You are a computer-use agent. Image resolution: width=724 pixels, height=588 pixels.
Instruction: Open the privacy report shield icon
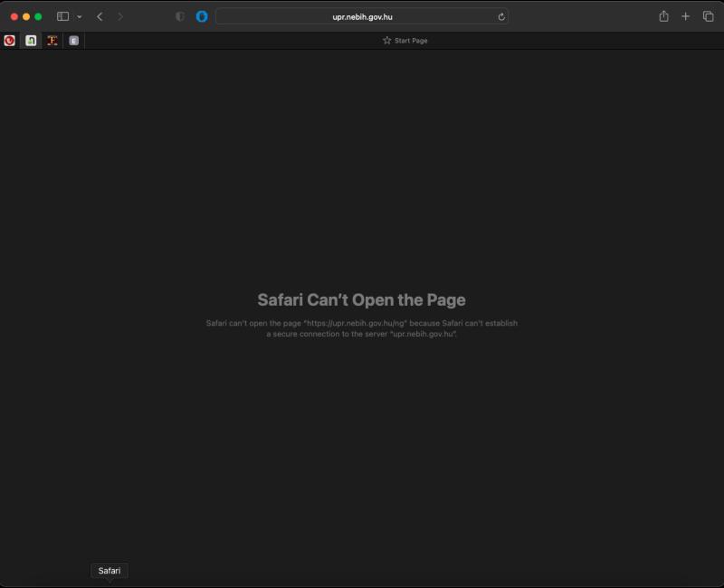180,16
